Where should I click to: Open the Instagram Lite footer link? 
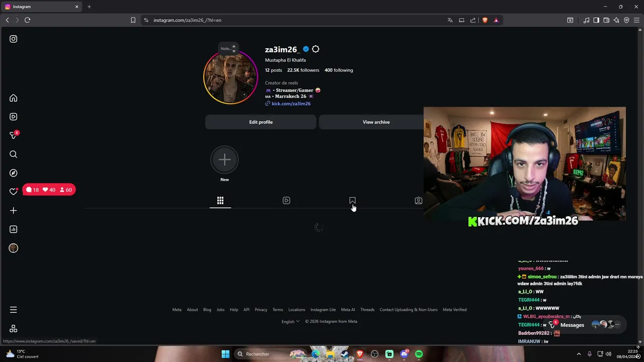[323, 310]
